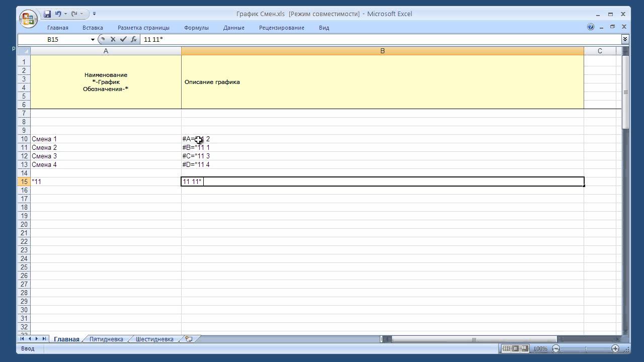Open the Вставка ribbon tab
644x362 pixels.
point(93,28)
